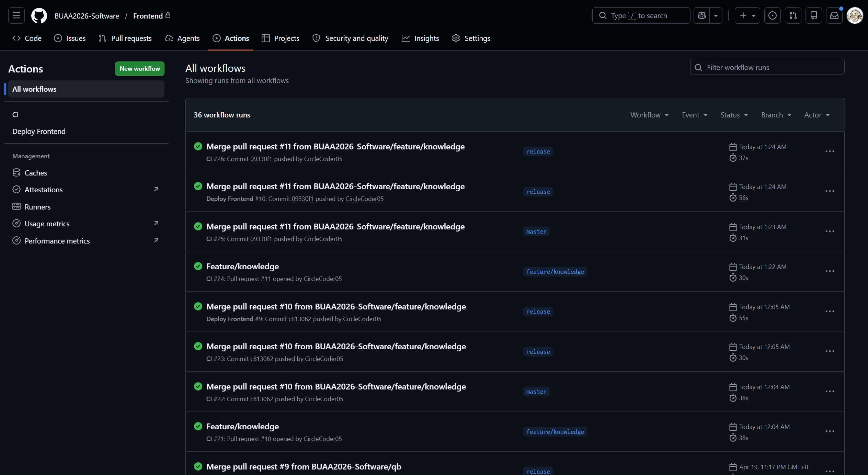Go to the GitHub homepage logo

(x=39, y=15)
